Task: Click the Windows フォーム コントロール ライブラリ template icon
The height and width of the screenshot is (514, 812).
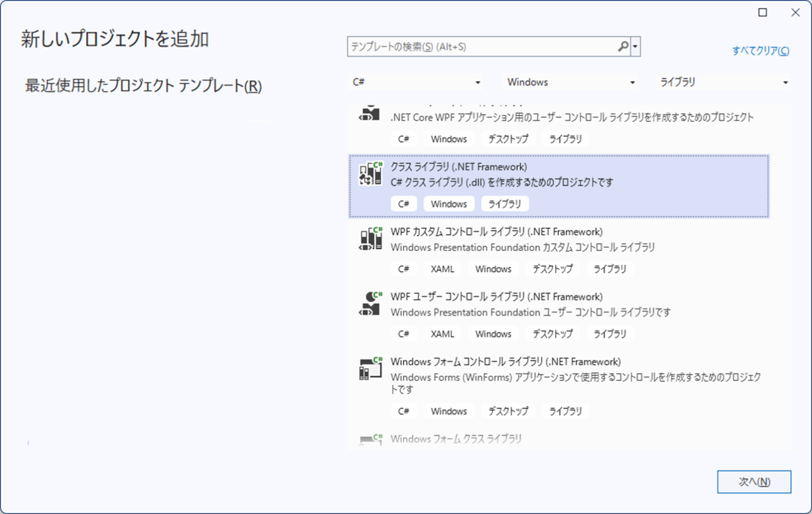Action: coord(371,368)
